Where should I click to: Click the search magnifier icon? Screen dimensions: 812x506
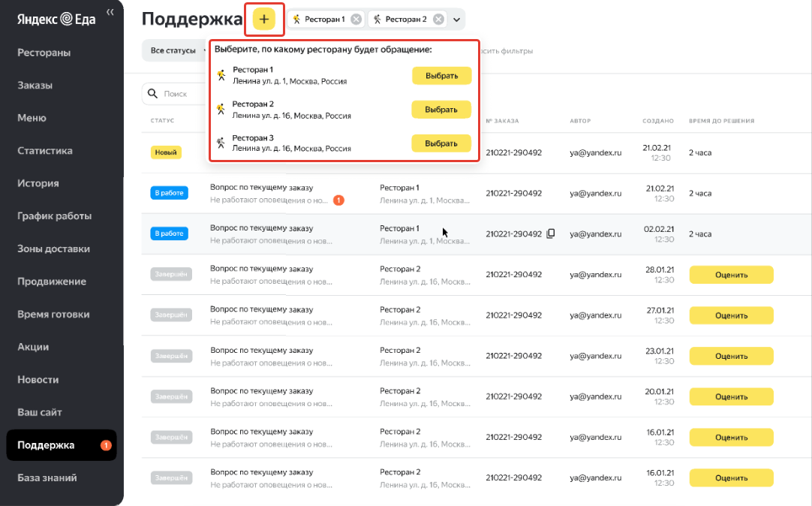coord(152,94)
